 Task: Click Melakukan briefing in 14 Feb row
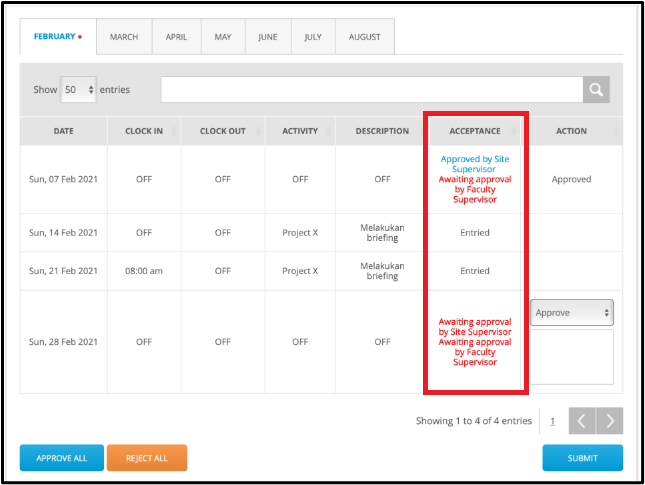point(382,232)
